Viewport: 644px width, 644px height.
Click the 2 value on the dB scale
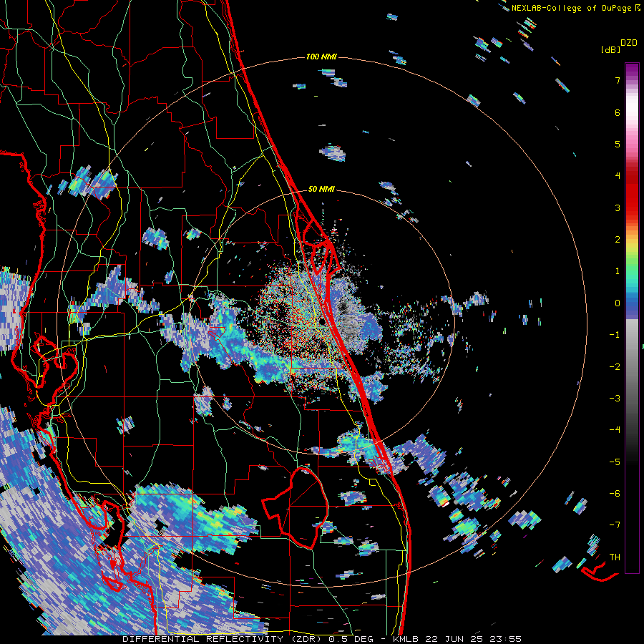click(x=618, y=240)
